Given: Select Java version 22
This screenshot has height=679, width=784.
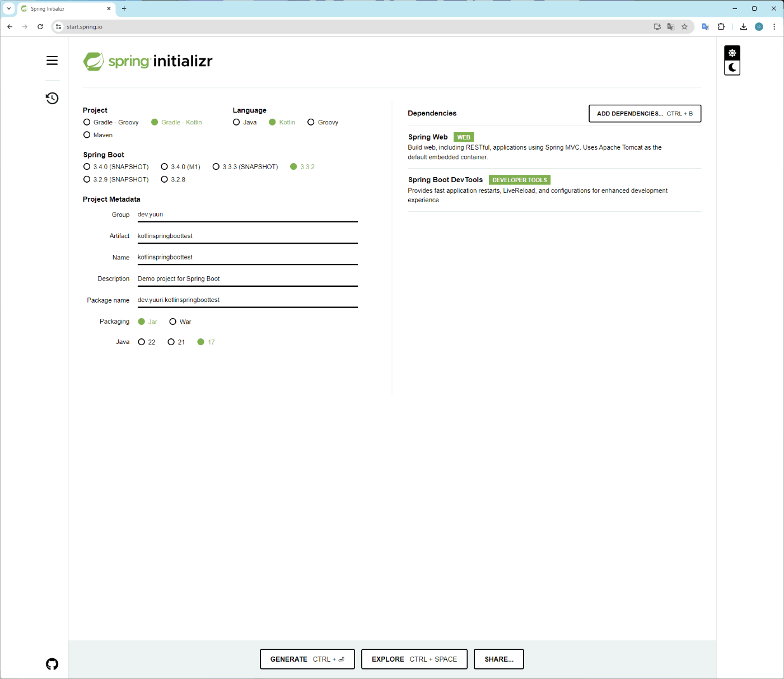Looking at the screenshot, I should 147,342.
